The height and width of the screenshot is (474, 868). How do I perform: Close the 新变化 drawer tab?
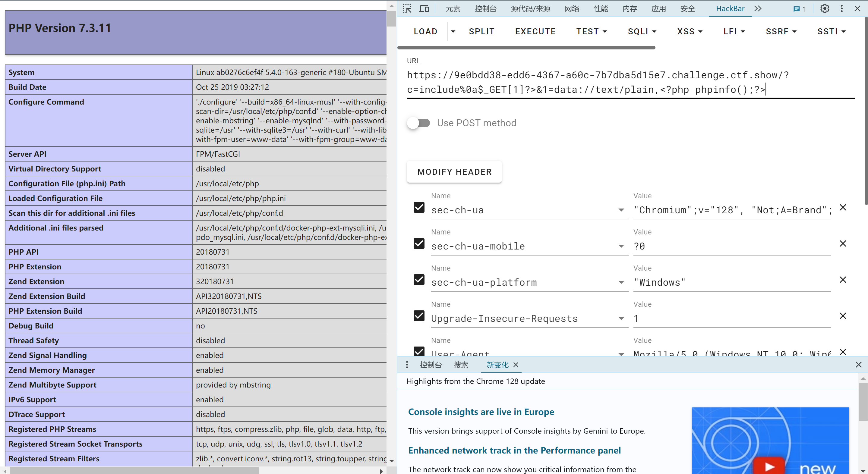pos(516,365)
